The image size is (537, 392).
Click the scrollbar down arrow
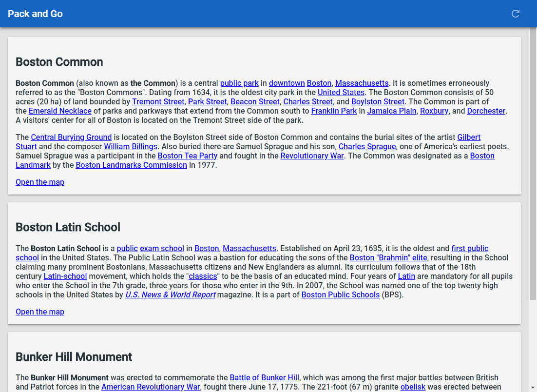click(x=533, y=389)
